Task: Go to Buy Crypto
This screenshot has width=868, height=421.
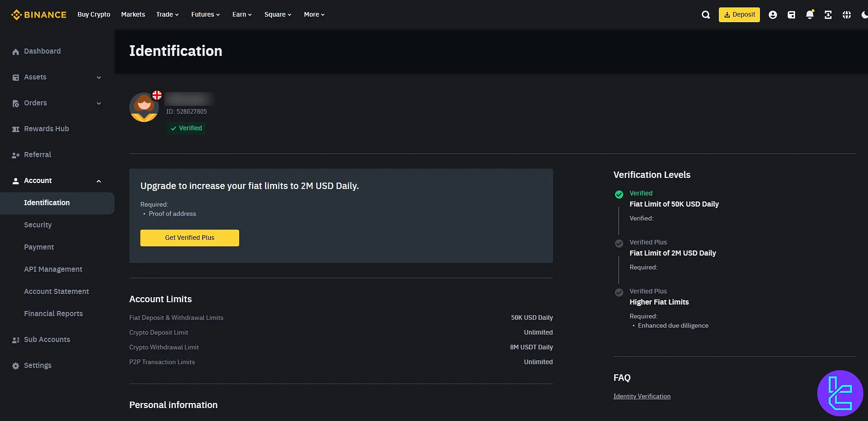Action: 94,15
